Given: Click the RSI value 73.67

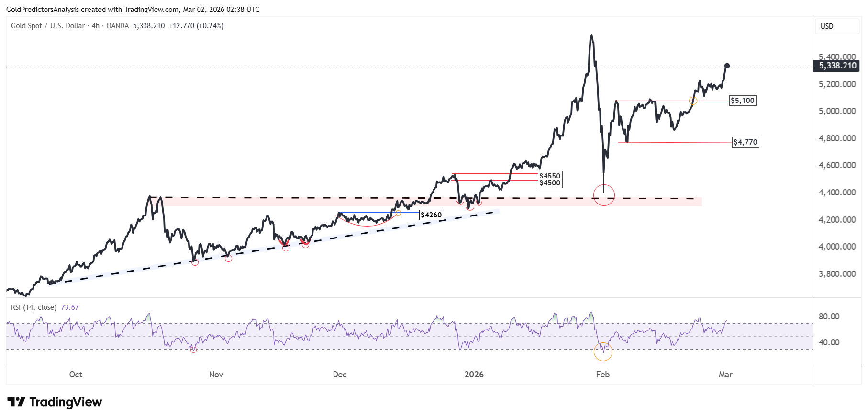Looking at the screenshot, I should [70, 307].
